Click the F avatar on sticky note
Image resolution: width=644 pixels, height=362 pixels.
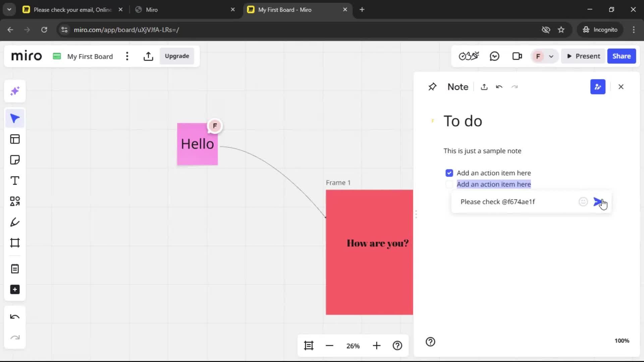click(215, 126)
